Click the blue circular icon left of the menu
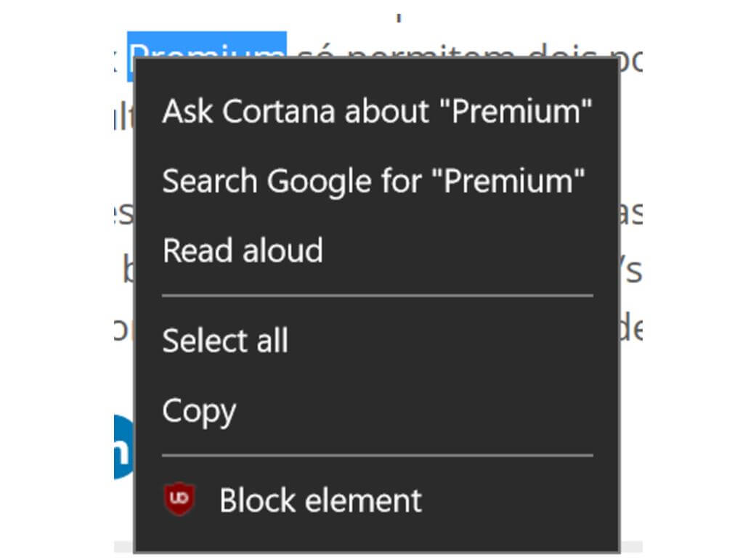 tap(123, 447)
